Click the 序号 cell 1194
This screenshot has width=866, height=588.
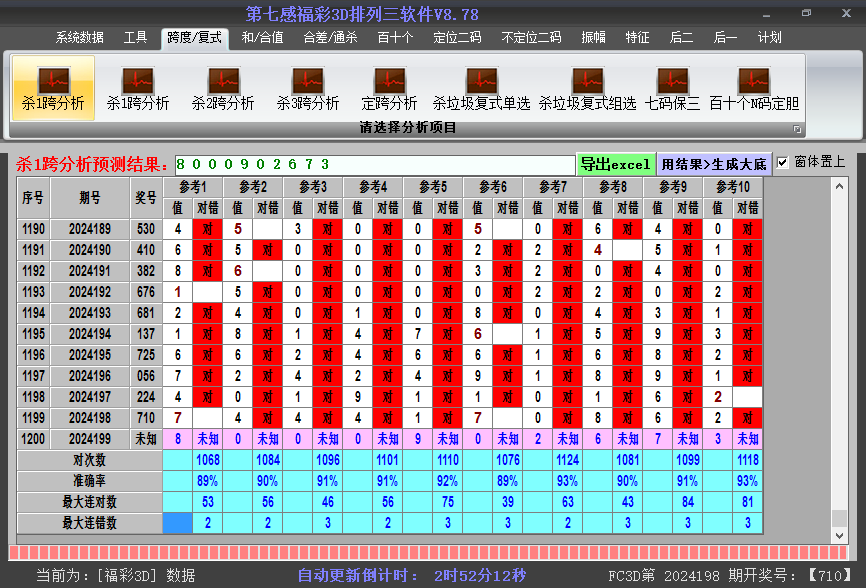(x=33, y=313)
